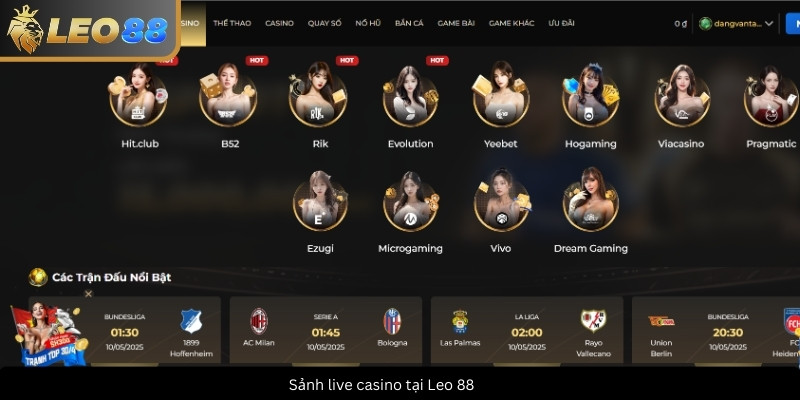Screen dimensions: 800x400
Task: Choose the Evolution provider icon
Action: (x=410, y=96)
